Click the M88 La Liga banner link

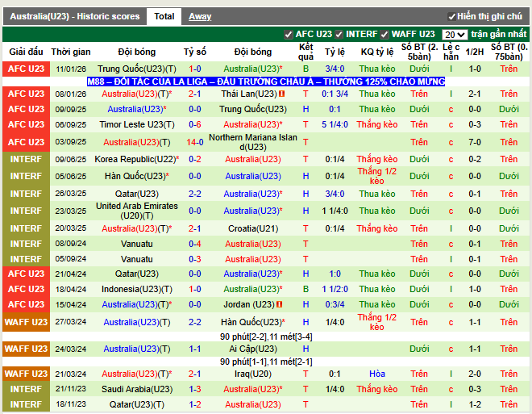266,82
